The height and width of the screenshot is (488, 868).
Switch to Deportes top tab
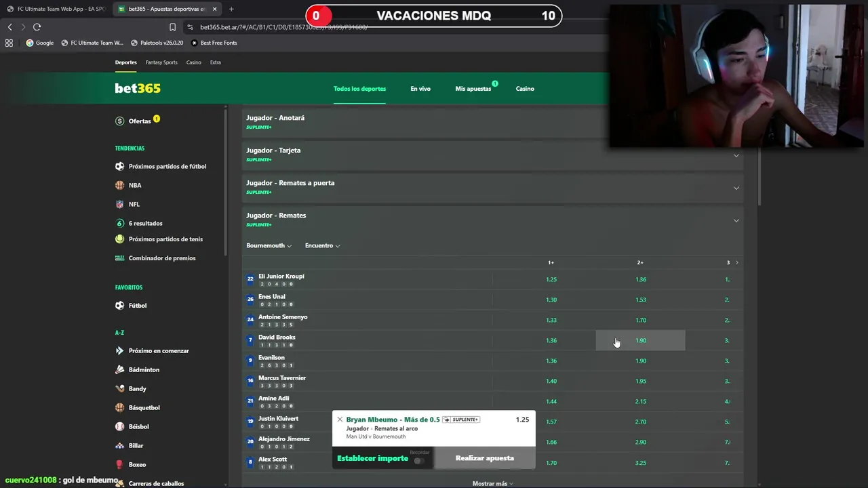[125, 62]
